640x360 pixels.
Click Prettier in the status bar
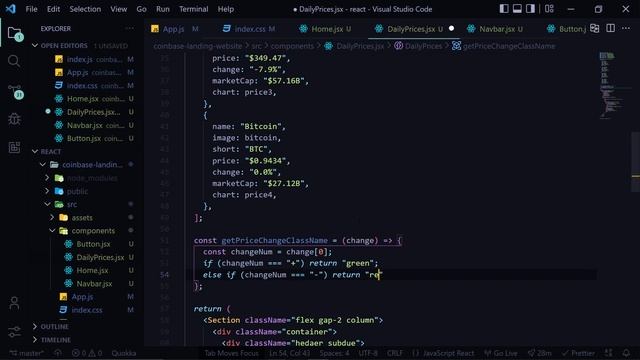coord(578,353)
